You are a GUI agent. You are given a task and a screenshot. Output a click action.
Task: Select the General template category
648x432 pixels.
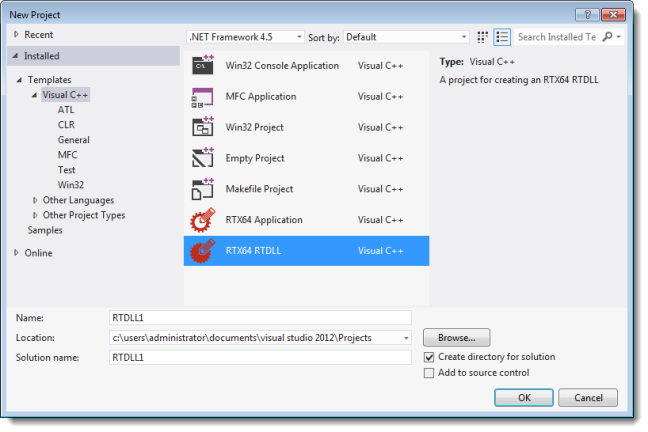tap(74, 140)
